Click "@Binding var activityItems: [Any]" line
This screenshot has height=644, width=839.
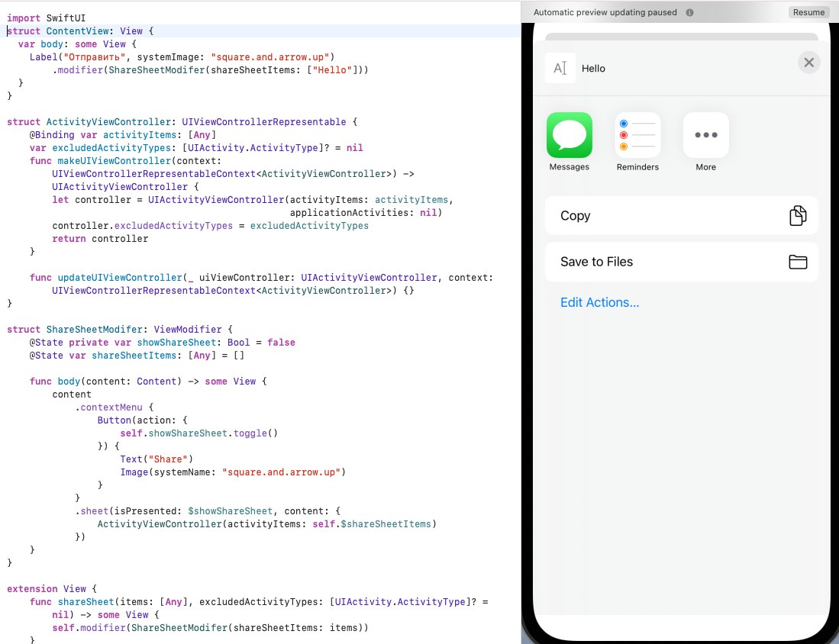tap(123, 135)
